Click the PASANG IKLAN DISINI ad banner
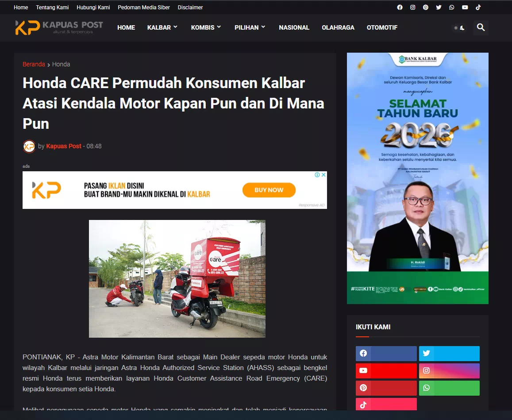The width and height of the screenshot is (512, 420). pos(175,190)
